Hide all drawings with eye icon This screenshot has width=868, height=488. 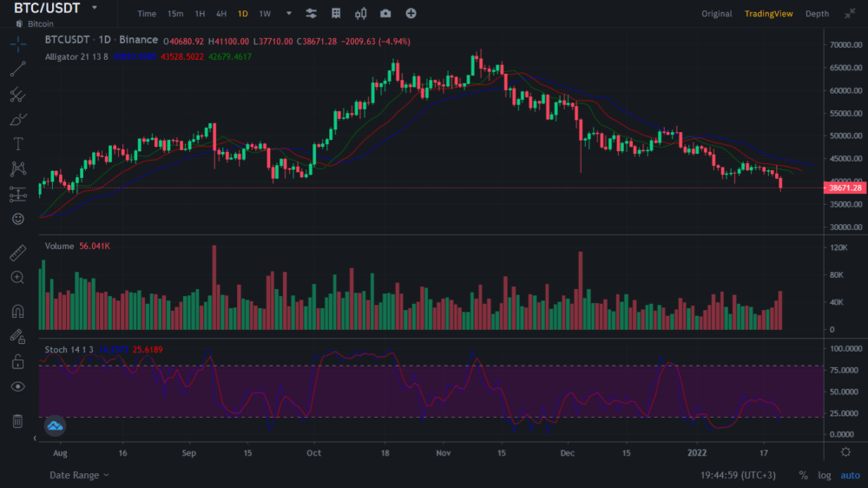(18, 386)
